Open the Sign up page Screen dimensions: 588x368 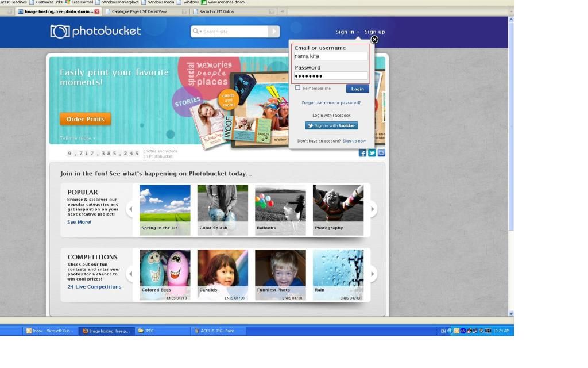[x=374, y=32]
